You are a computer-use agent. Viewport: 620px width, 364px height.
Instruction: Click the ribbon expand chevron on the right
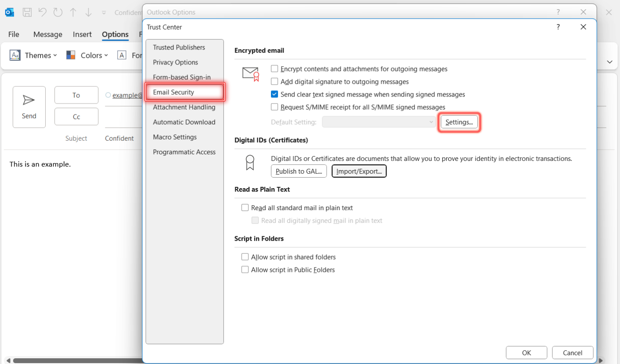[x=610, y=62]
